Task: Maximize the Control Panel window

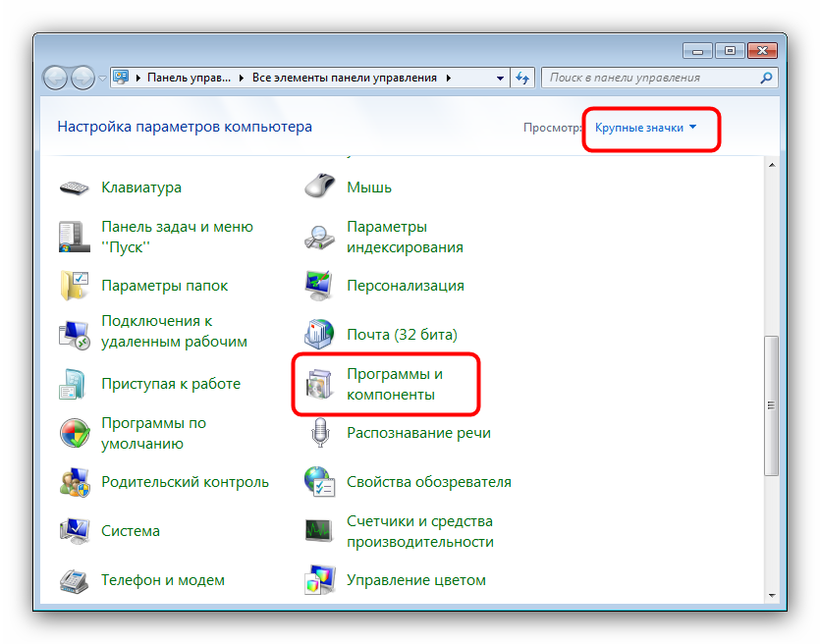Action: pos(730,50)
